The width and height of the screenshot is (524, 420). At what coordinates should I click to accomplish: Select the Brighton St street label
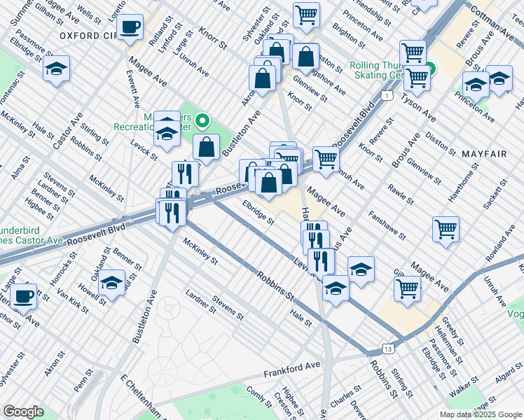point(349,36)
